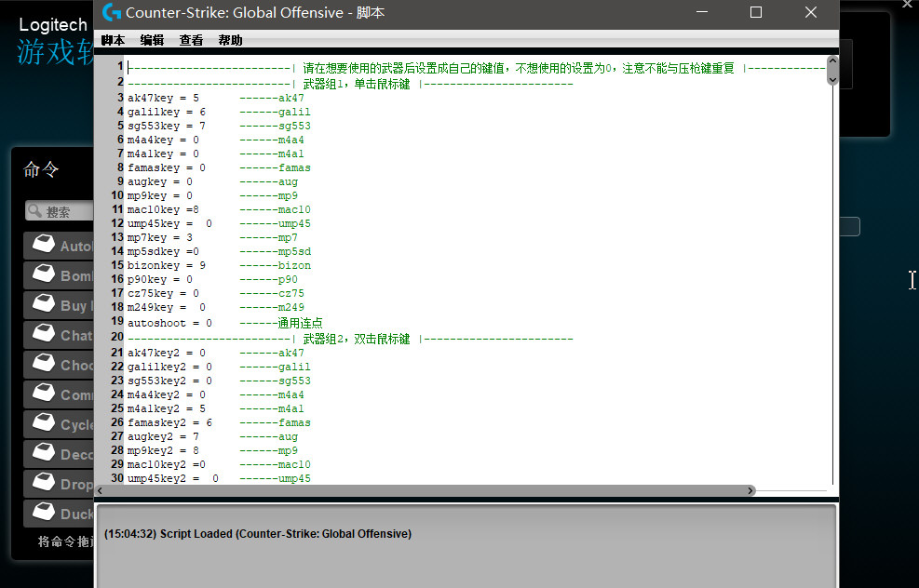
Task: Click the line 'famaskey2 = 6'
Action: click(x=169, y=422)
